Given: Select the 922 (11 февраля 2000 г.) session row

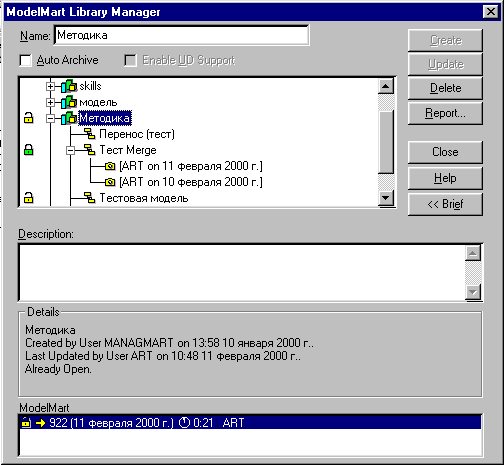Looking at the screenshot, I should tap(250, 423).
